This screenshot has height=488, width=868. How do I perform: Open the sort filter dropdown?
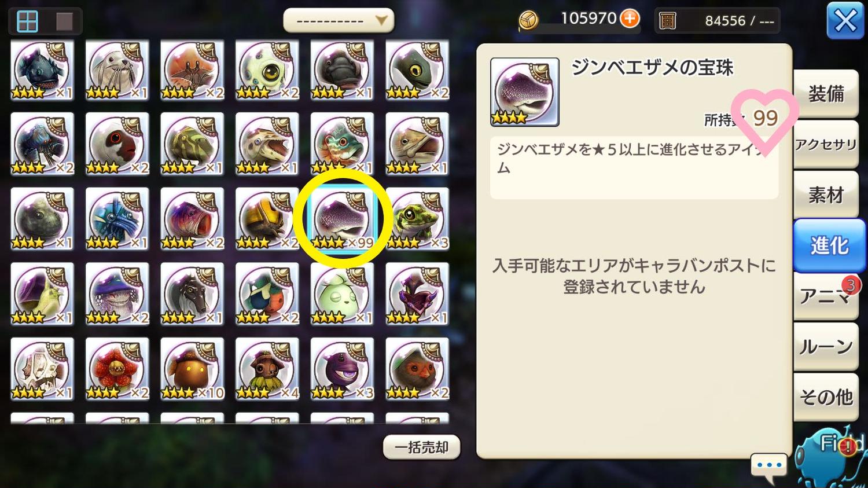click(x=339, y=21)
